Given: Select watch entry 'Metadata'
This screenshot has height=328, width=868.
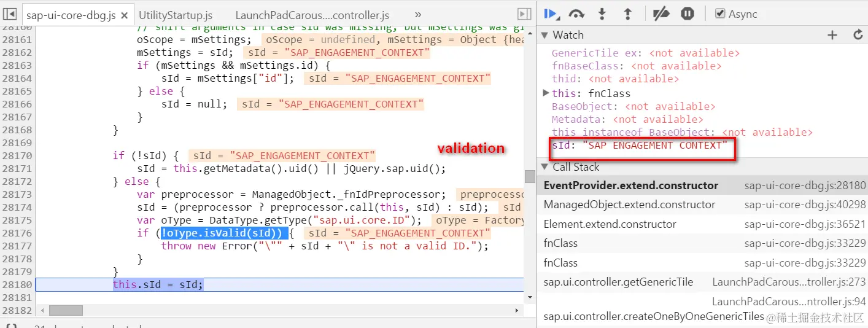Looking at the screenshot, I should point(627,119).
